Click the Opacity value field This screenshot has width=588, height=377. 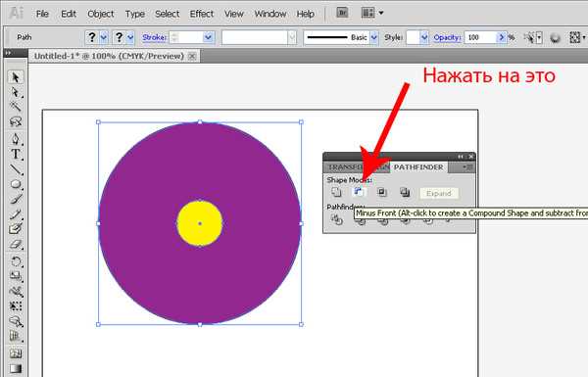480,37
